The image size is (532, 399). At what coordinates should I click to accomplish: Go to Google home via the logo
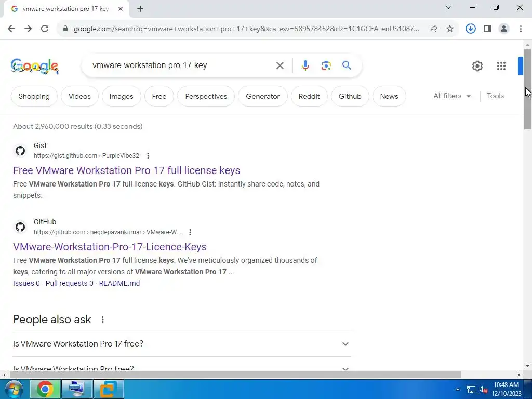[x=35, y=66]
